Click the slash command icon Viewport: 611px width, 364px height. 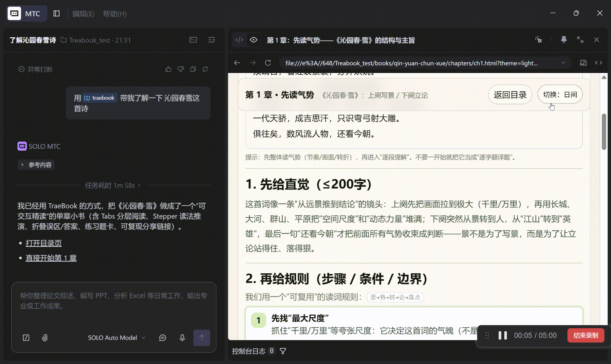(x=26, y=338)
